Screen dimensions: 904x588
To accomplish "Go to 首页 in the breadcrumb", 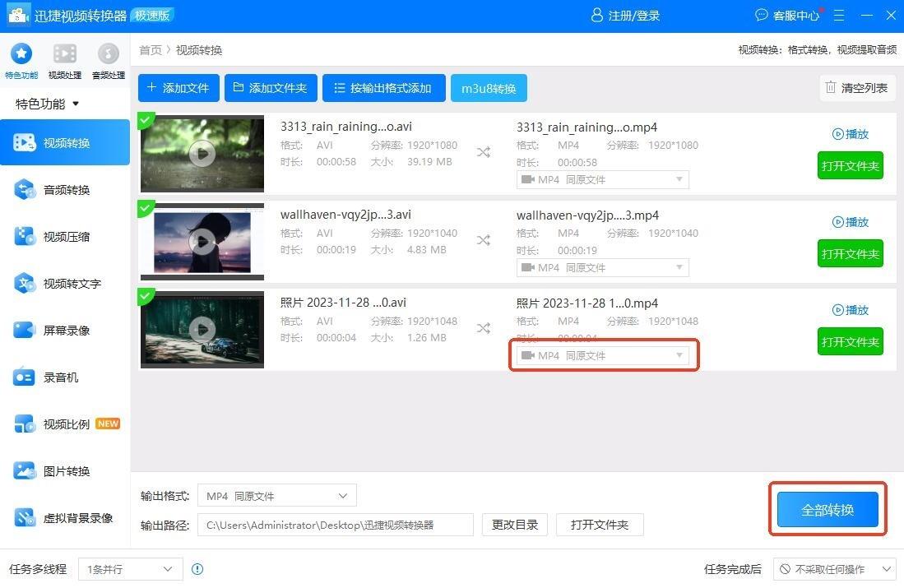I will pos(151,50).
